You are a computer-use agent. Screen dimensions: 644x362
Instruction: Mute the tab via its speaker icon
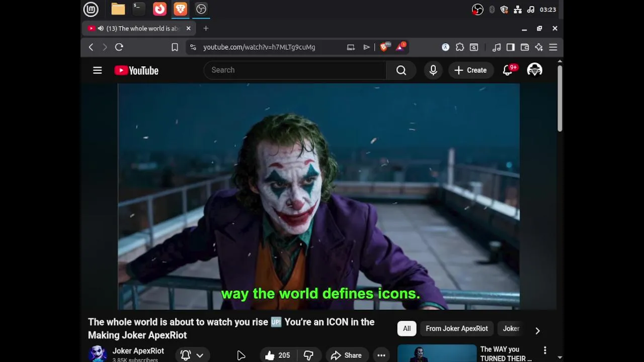click(x=101, y=29)
